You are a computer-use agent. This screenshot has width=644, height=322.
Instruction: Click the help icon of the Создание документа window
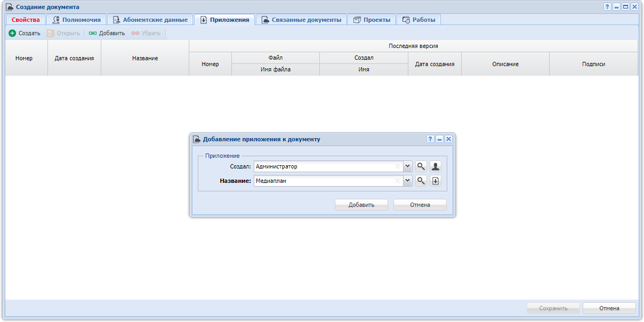coord(607,7)
